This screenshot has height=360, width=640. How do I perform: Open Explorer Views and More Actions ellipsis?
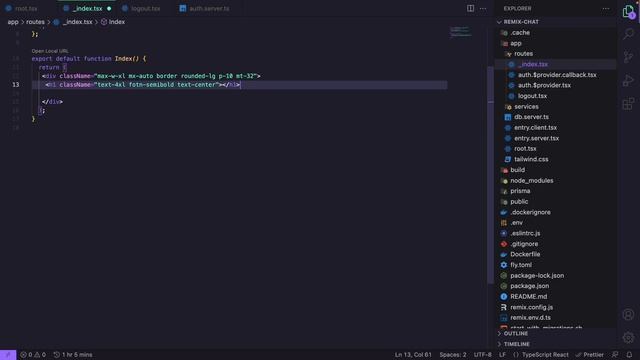coord(606,8)
